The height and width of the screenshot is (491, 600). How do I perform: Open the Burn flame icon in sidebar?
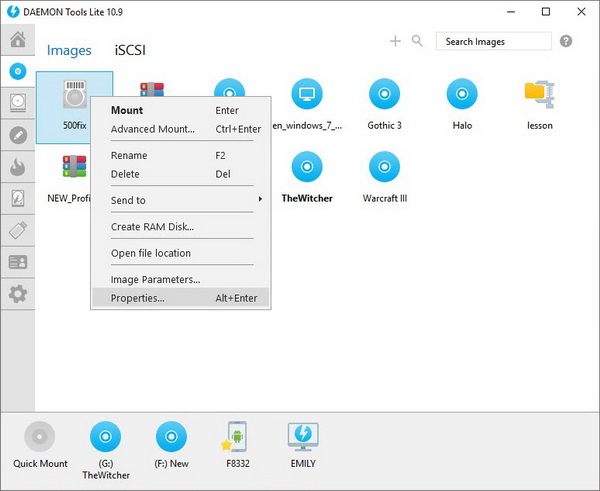coord(18,167)
